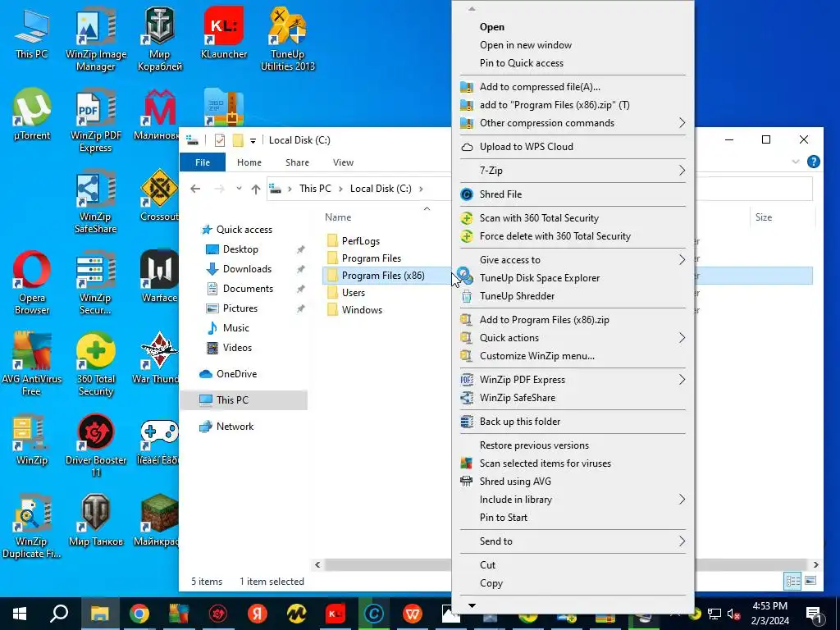Switch to large thumbnails view icon
Image resolution: width=840 pixels, height=630 pixels.
click(810, 581)
